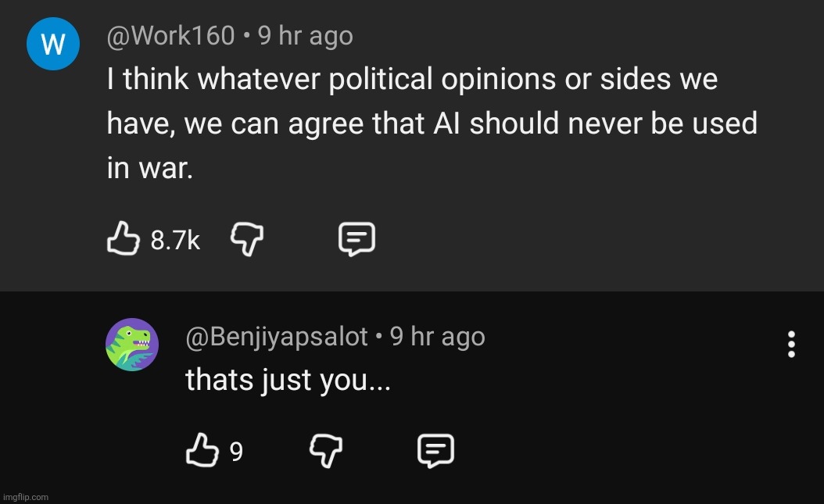The height and width of the screenshot is (504, 824).
Task: Like the "thats just you..." reply
Action: tap(202, 451)
